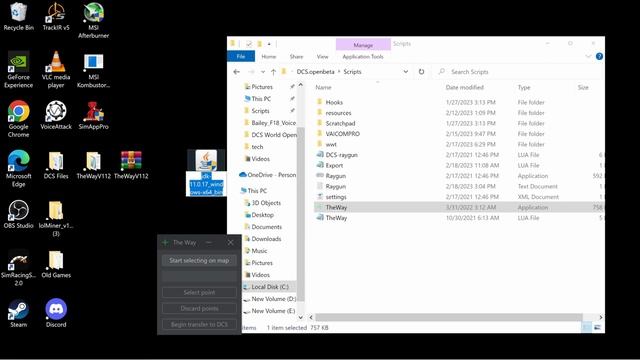Select OneDrive - Personal in navigation pane
Image resolution: width=640 pixels, height=360 pixels.
pyautogui.click(x=268, y=175)
